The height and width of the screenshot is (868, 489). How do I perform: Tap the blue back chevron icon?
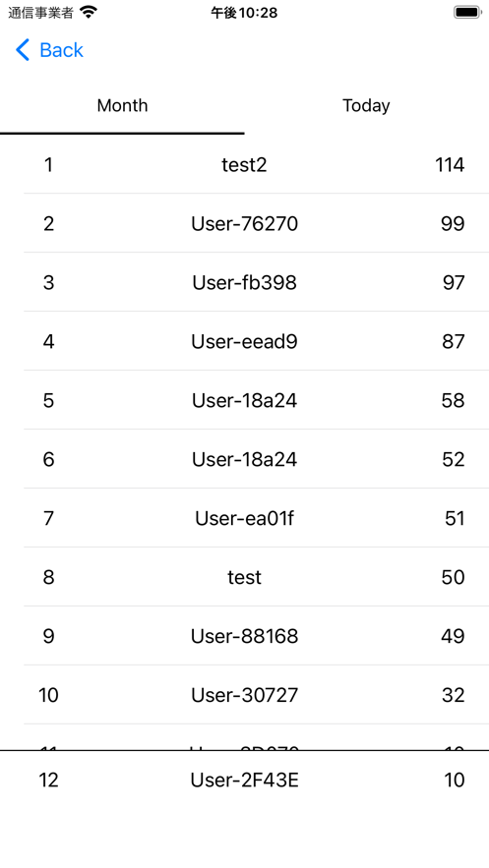coord(23,50)
